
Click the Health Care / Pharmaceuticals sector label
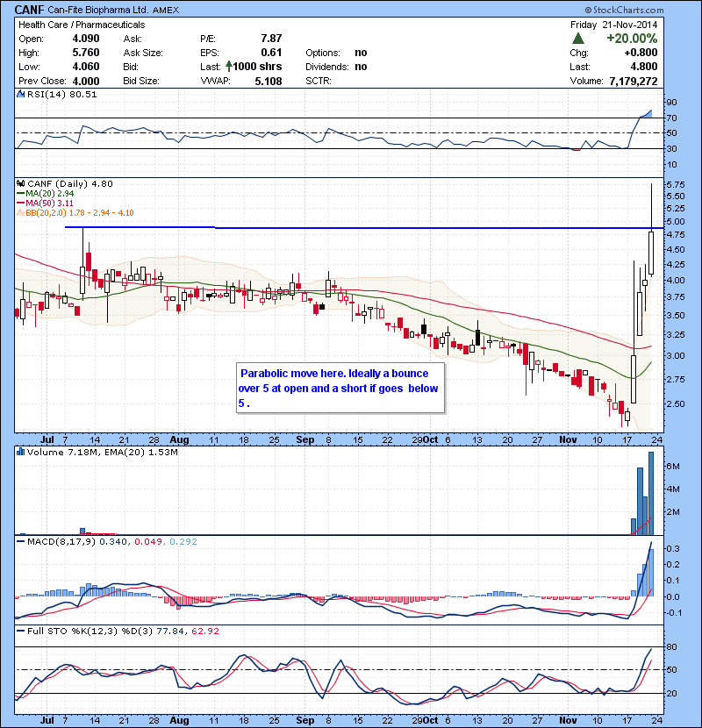tap(82, 25)
